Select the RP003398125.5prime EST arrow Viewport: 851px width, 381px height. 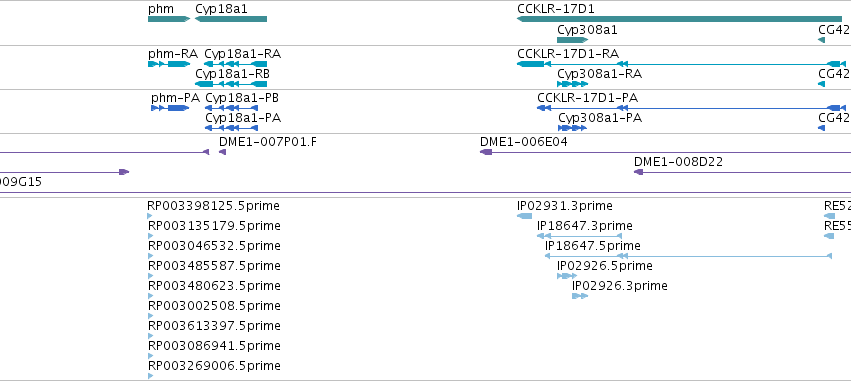click(x=150, y=216)
